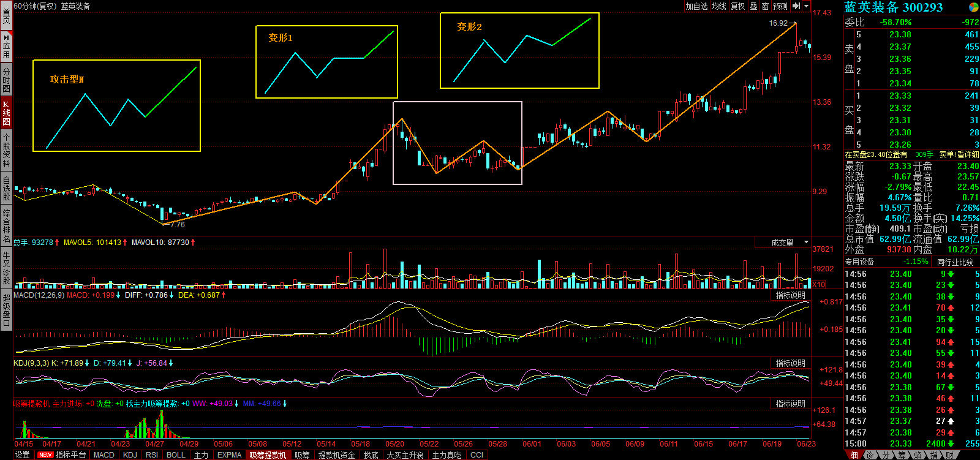Toggle 复权 price adjustment
The image size is (980, 460).
737,6
